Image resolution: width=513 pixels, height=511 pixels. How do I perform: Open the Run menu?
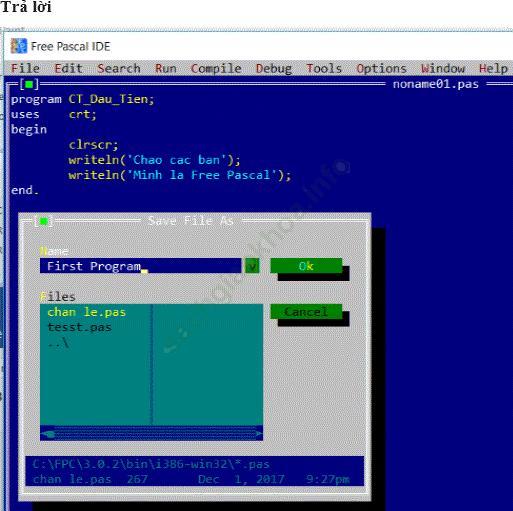coord(166,68)
